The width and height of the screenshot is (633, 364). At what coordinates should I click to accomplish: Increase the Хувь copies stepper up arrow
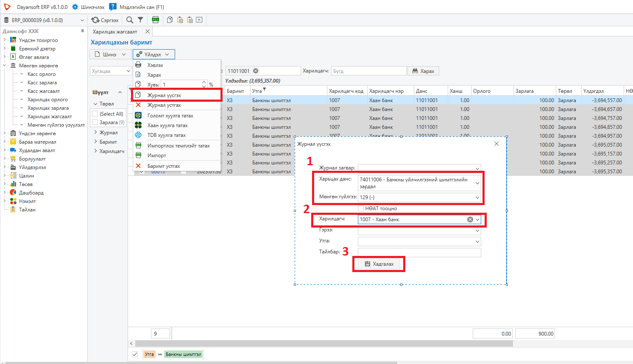(204, 82)
